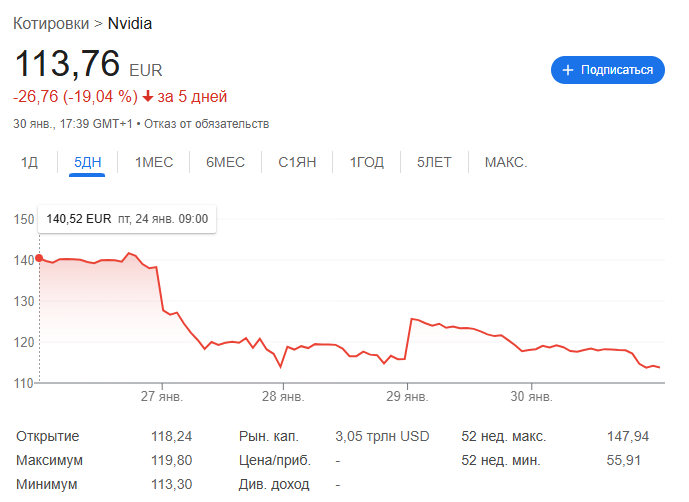The image size is (689, 502).
Task: Click the Nvidia breadcrumb title
Action: [x=130, y=23]
